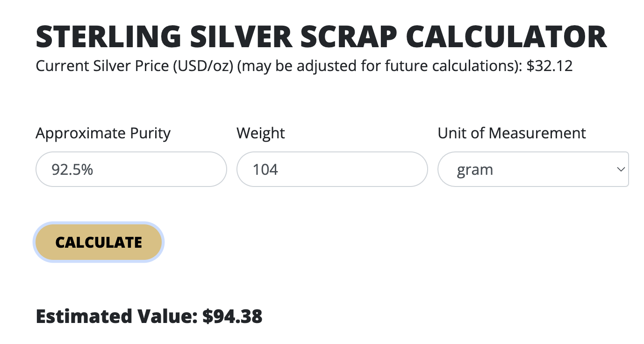The height and width of the screenshot is (344, 644).
Task: Click the word "STERLING" in the title
Action: 108,37
